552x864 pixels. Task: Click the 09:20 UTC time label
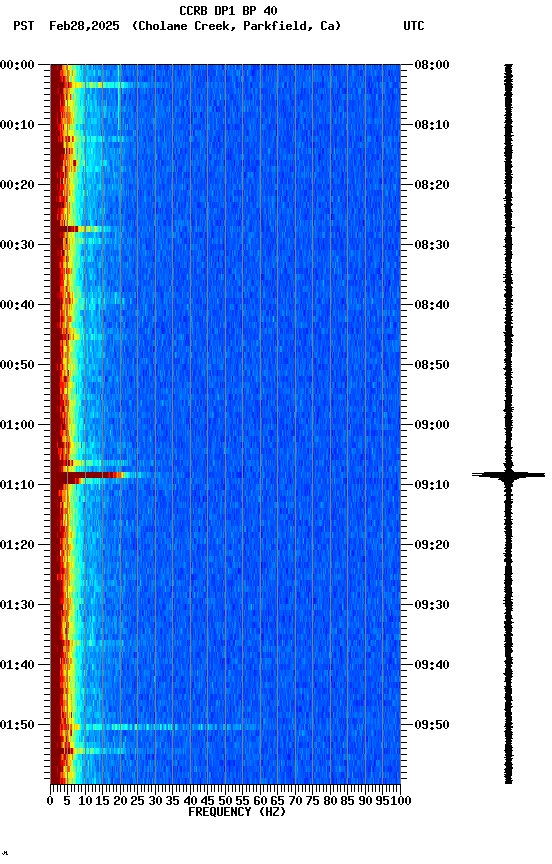coord(432,545)
